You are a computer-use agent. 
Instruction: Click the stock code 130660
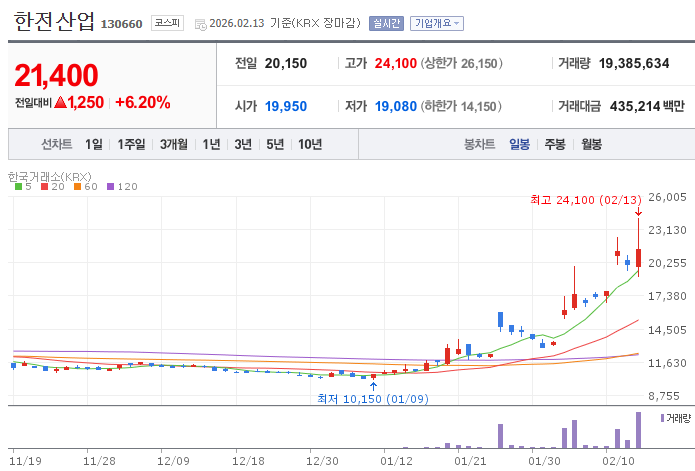(121, 24)
